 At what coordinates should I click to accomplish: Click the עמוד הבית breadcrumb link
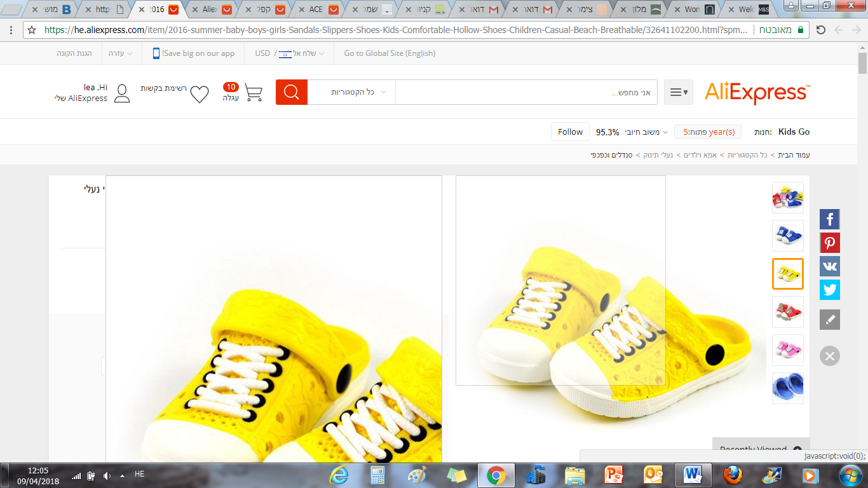click(794, 155)
